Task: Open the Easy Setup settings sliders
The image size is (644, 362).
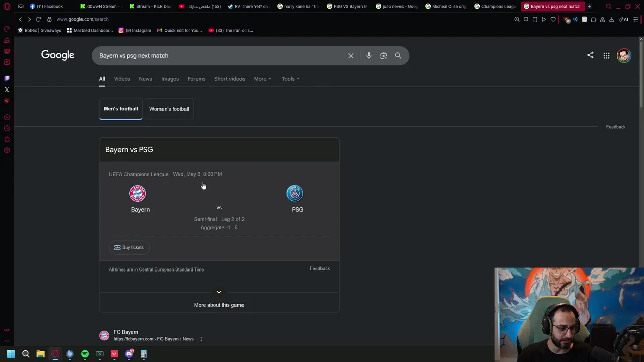Action: tap(636, 19)
